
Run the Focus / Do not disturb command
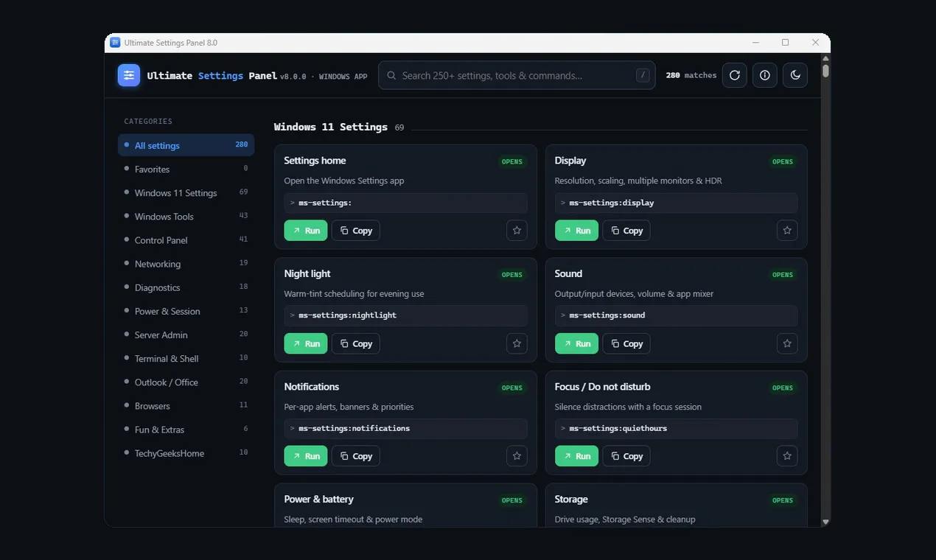[x=576, y=456]
